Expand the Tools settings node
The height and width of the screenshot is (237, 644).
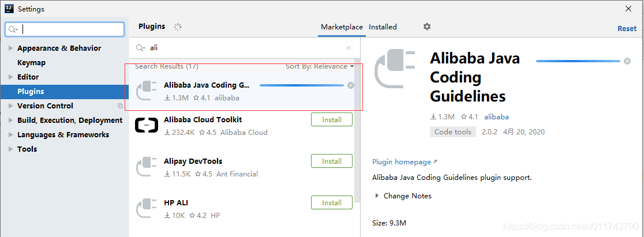tap(11, 149)
